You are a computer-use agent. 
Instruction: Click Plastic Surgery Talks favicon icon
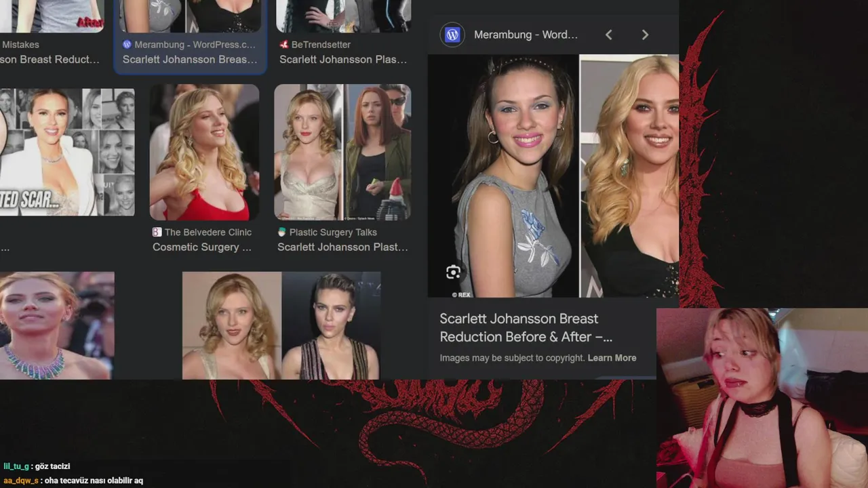point(282,232)
